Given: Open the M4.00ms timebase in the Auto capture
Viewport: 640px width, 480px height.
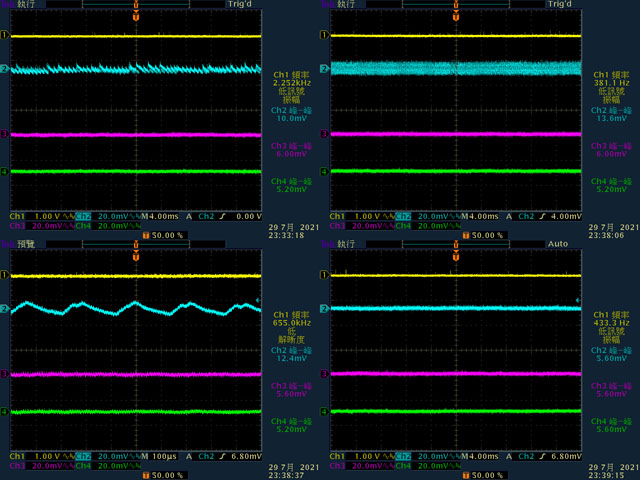Looking at the screenshot, I should [480, 456].
